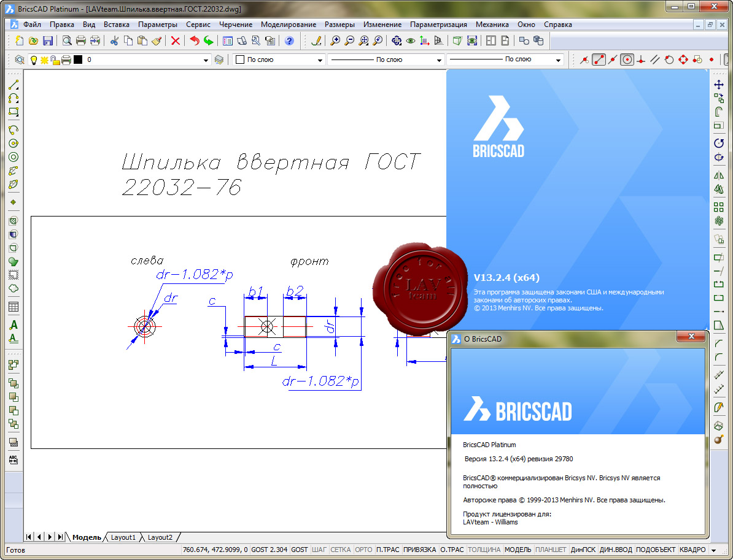
Task: Go to the last layout tab arrow
Action: coord(60,537)
